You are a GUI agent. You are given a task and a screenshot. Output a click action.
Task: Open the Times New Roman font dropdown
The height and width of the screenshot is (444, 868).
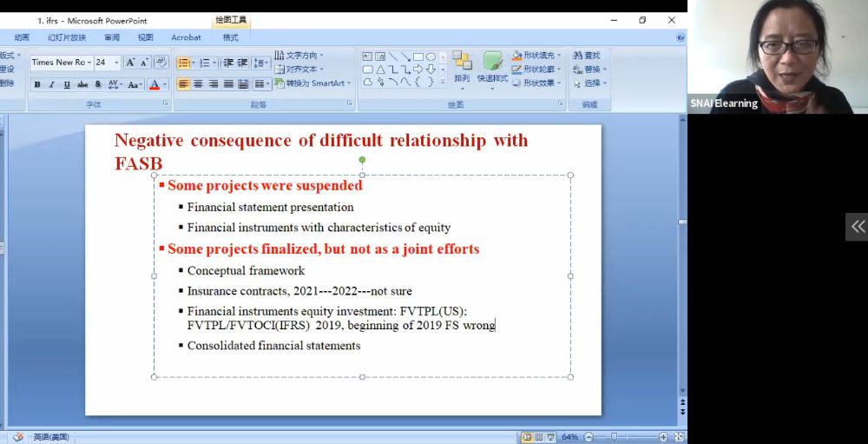pos(89,63)
